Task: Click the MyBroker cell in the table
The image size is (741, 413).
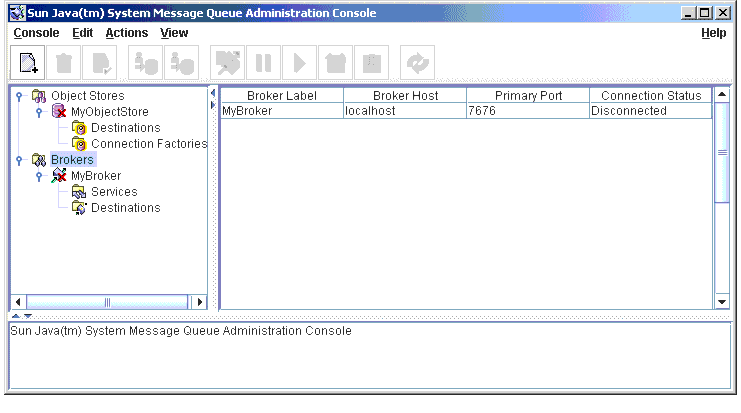Action: coord(282,111)
